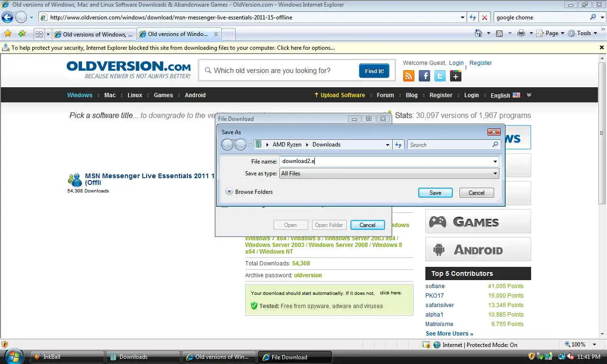Viewport: 607px width, 364px height.
Task: Click the 'click here' download link
Action: (x=390, y=292)
